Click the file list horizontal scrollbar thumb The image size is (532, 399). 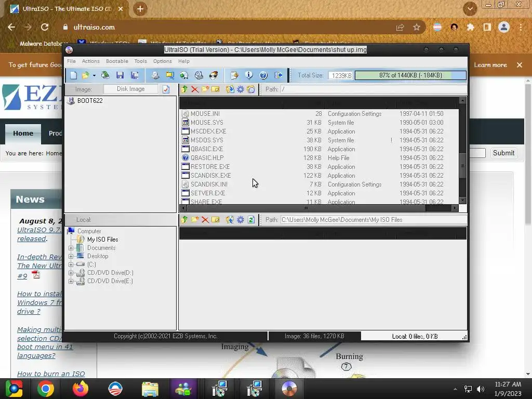[x=305, y=208]
